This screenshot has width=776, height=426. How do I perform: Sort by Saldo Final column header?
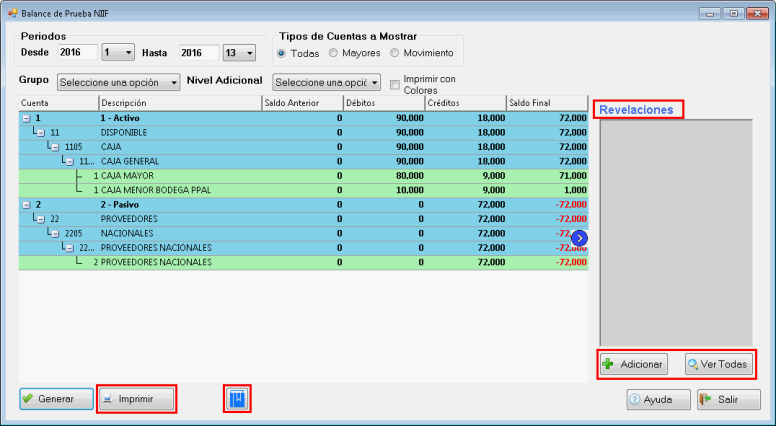(x=546, y=102)
